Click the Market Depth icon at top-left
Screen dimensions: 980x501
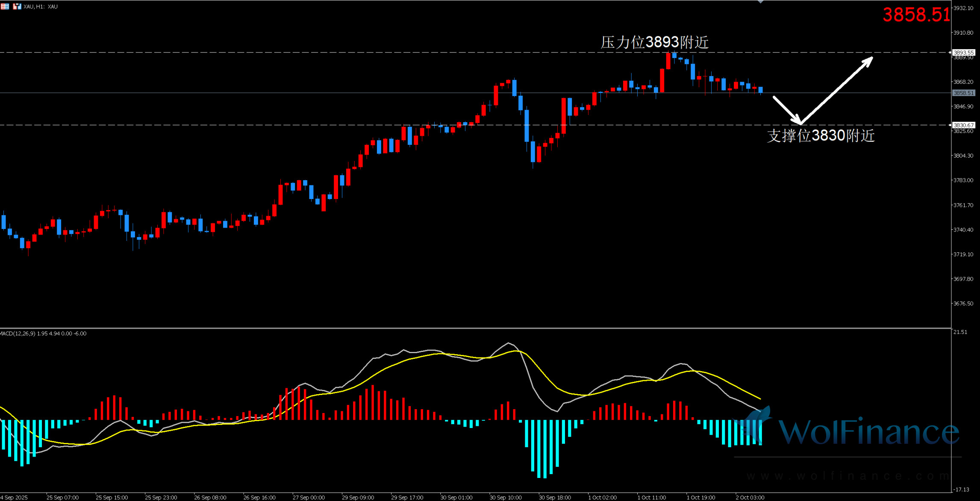pyautogui.click(x=5, y=6)
